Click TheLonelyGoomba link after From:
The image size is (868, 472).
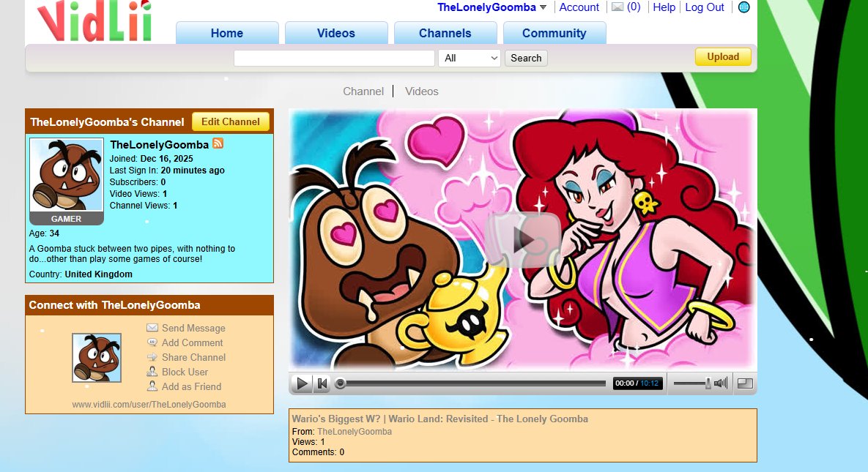pyautogui.click(x=355, y=432)
